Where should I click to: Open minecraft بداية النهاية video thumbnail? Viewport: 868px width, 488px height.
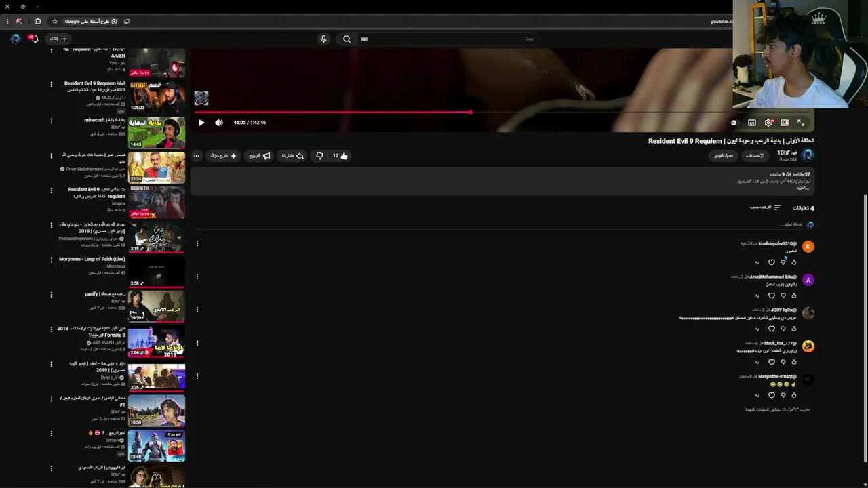[157, 133]
